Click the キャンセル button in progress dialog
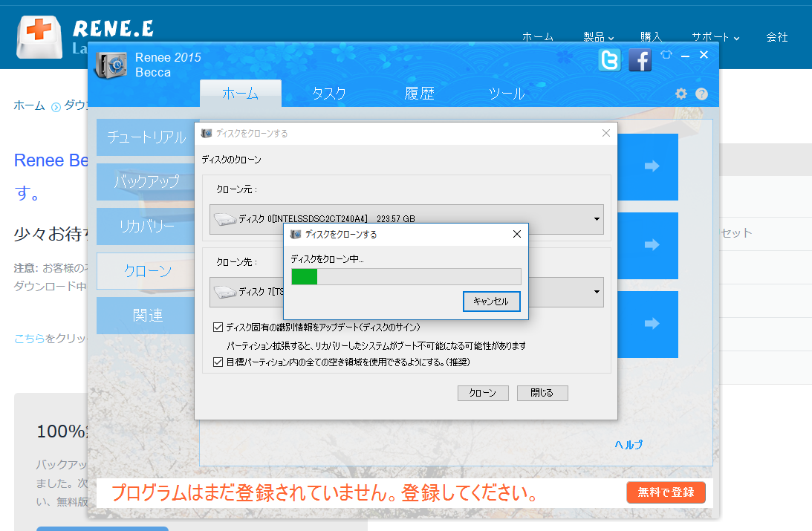812x531 pixels. tap(492, 302)
